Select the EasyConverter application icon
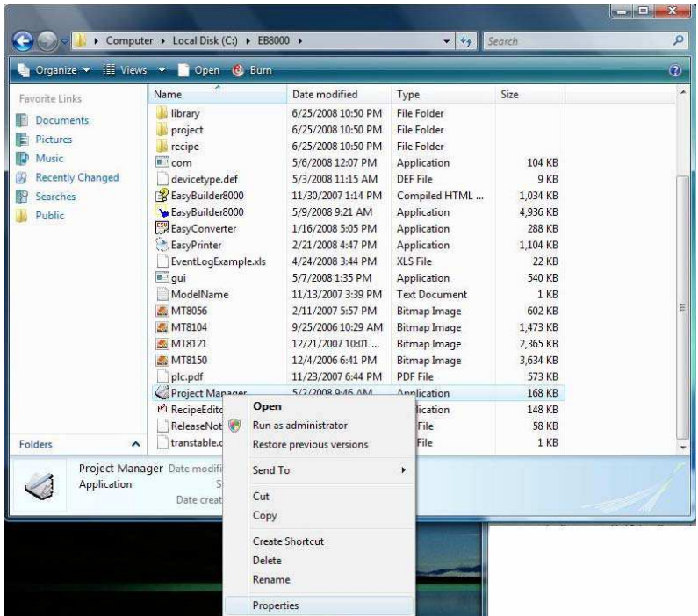The image size is (698, 616). 162,228
